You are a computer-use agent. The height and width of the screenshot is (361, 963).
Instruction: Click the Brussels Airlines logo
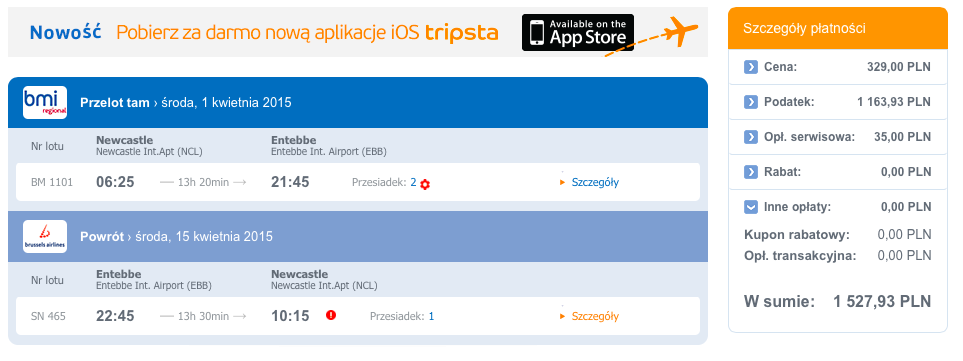[45, 236]
